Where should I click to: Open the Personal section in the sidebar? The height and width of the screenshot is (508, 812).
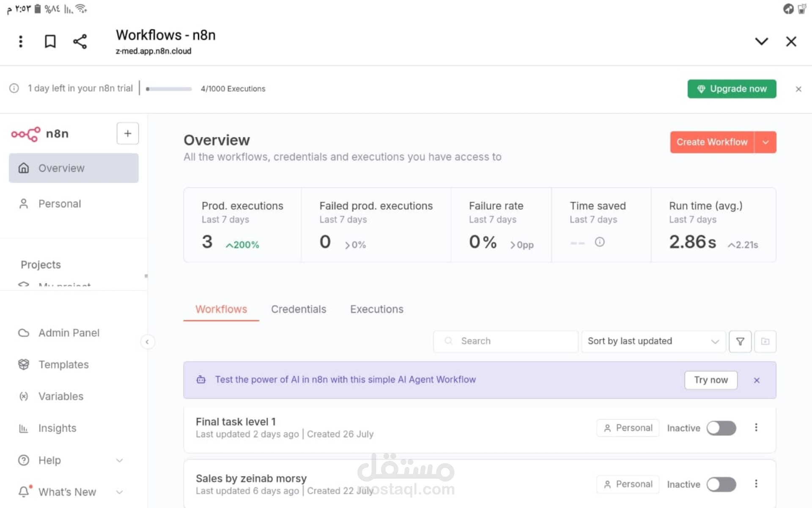74,204
